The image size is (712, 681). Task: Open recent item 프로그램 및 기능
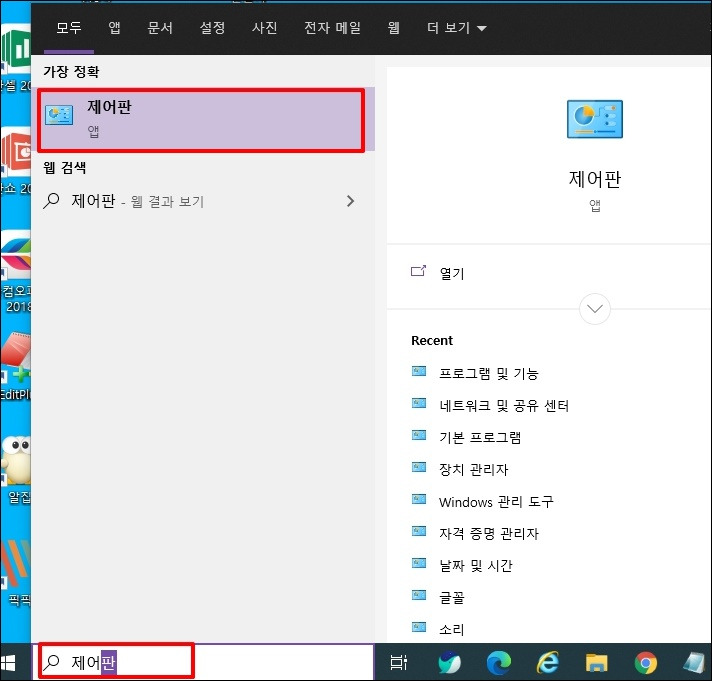489,374
